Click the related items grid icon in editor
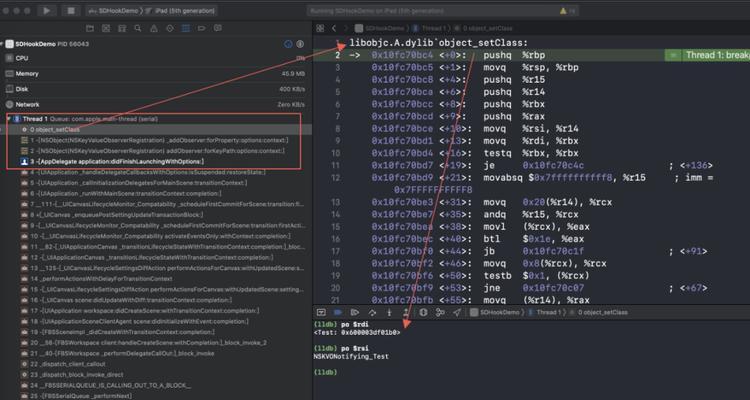Viewport: 750px width, 400px height. coord(320,29)
